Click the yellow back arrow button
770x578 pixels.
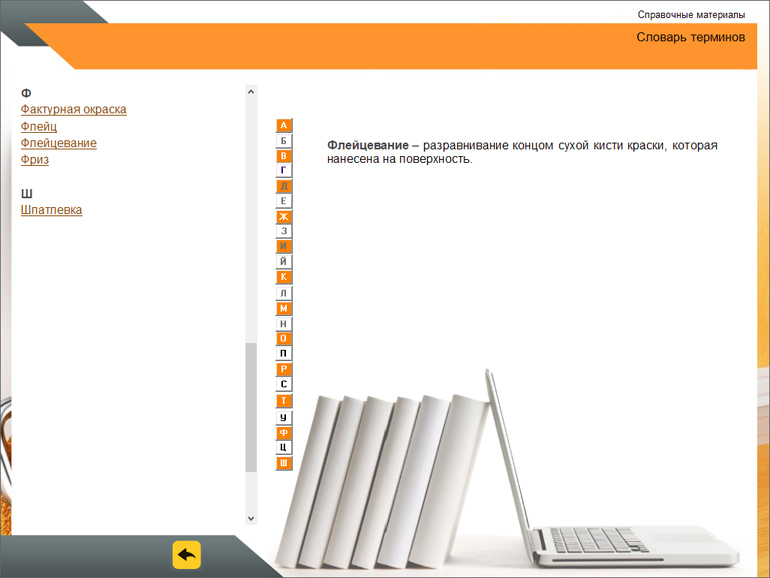pos(186,555)
